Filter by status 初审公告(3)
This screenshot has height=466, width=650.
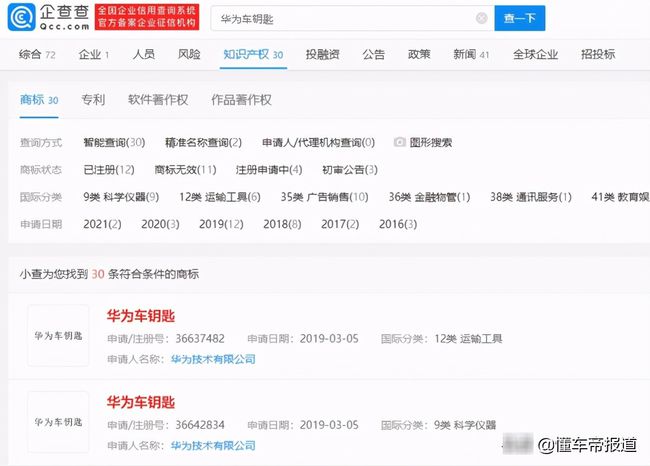(x=350, y=170)
